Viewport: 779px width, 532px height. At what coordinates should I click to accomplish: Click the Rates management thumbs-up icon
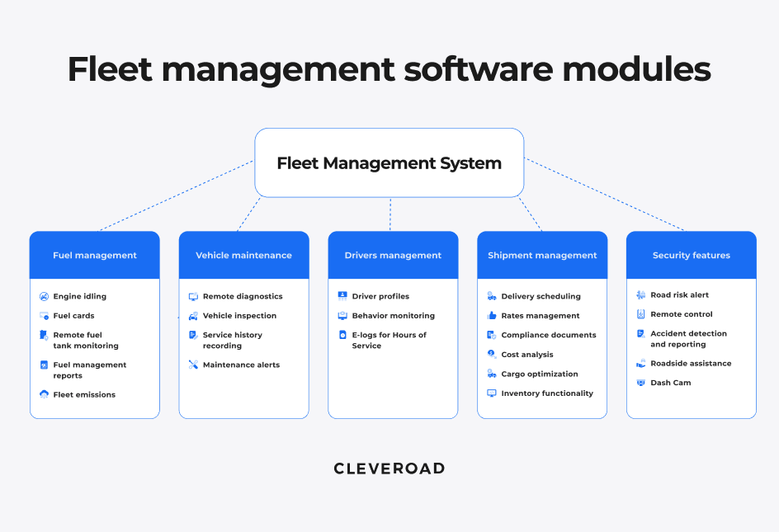click(x=492, y=315)
